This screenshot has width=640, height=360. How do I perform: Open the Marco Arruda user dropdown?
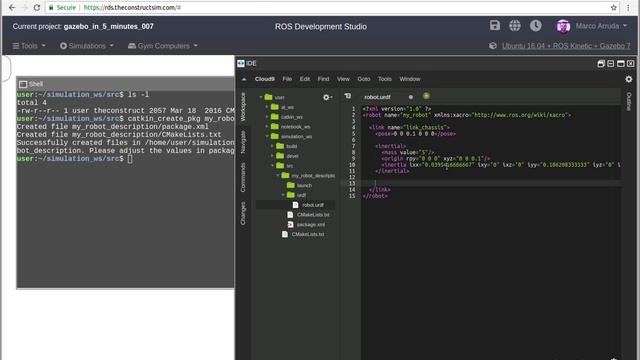[x=601, y=26]
